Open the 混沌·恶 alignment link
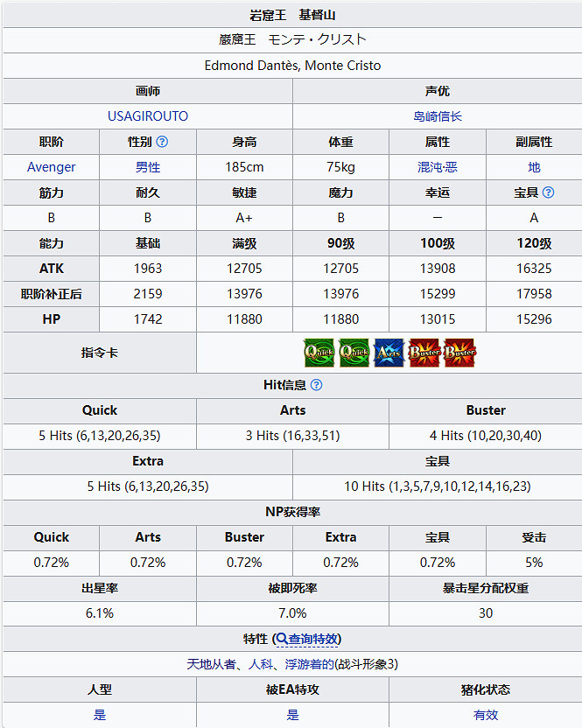Viewport: 582px width, 728px height. (438, 167)
